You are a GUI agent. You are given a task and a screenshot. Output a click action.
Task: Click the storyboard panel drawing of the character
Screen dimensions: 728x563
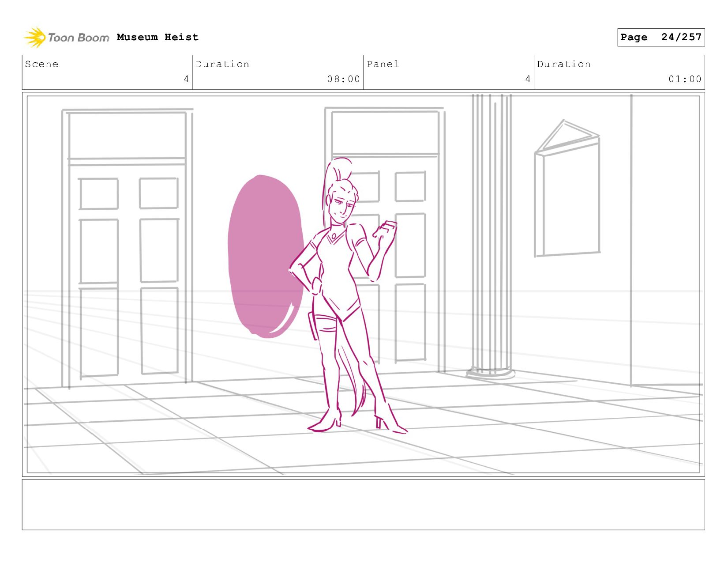364,284
